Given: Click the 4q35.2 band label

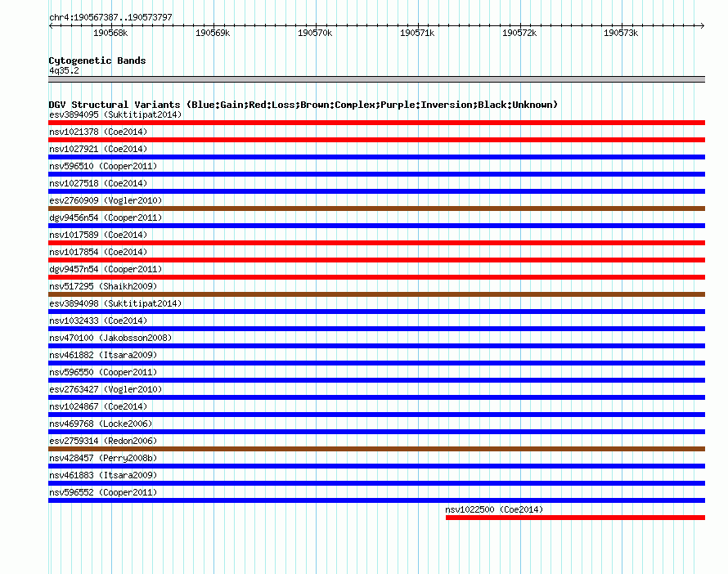Looking at the screenshot, I should point(64,70).
